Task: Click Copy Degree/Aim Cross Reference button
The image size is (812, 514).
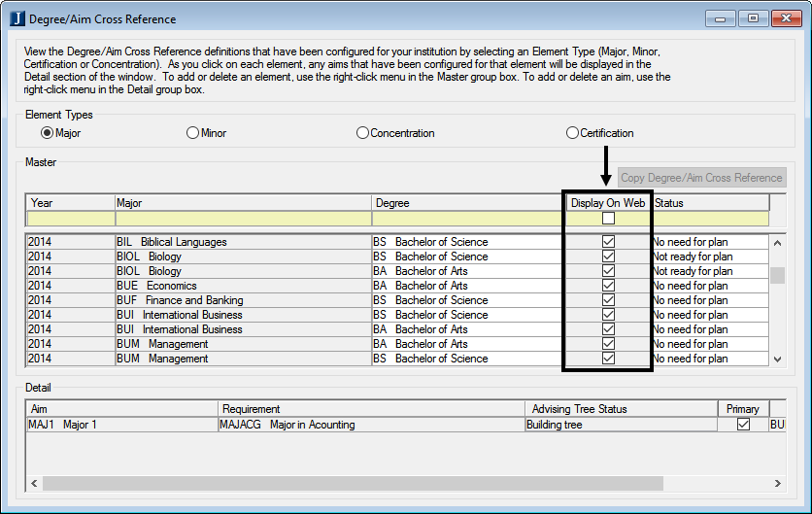Action: click(701, 178)
